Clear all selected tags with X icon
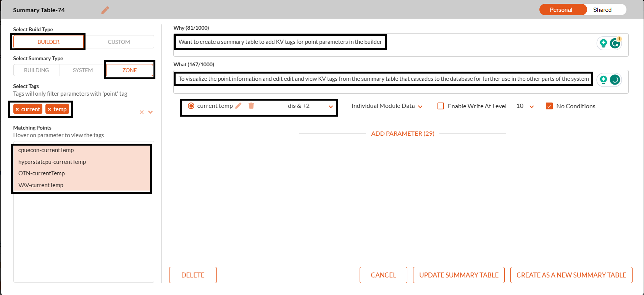The image size is (644, 295). tap(142, 112)
